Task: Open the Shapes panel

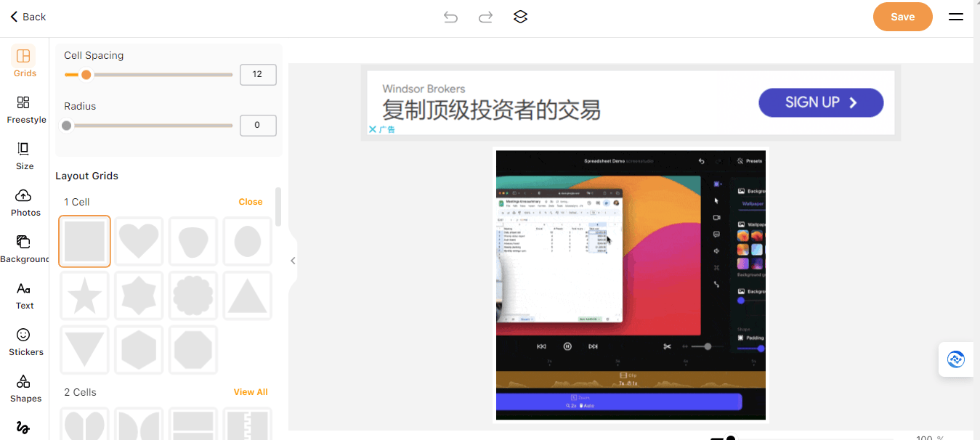Action: pyautogui.click(x=24, y=388)
